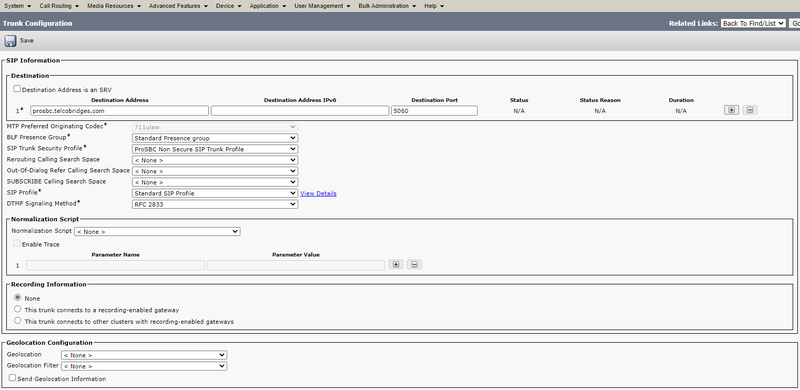Add normalization parameter row with plus button

[x=395, y=264]
